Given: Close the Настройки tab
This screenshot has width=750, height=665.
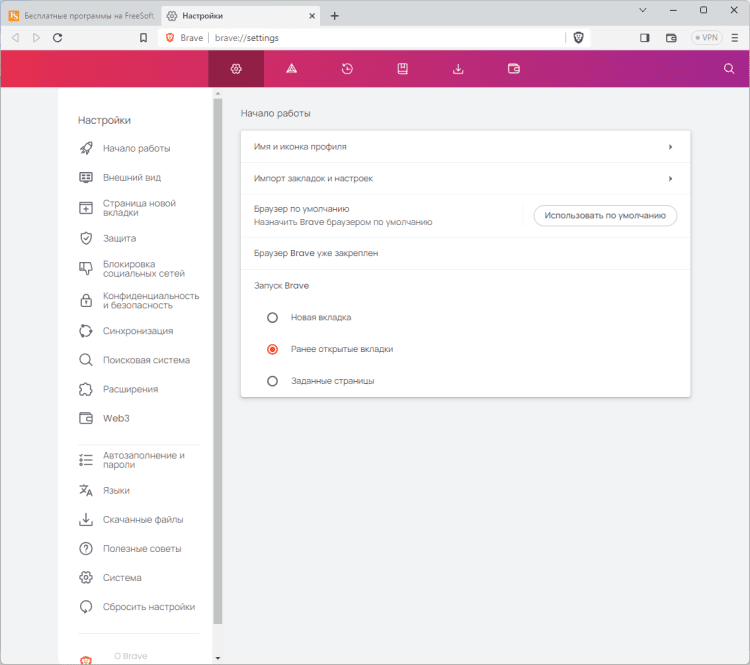Looking at the screenshot, I should click(x=312, y=16).
